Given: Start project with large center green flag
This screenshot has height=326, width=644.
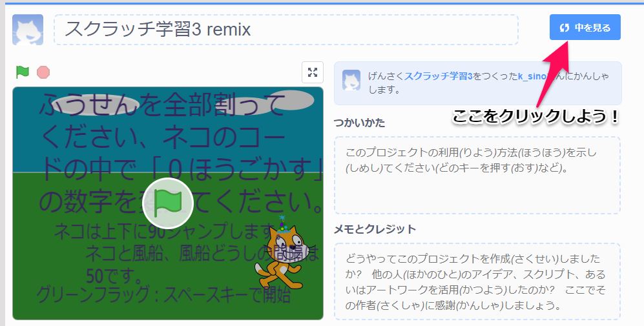Looking at the screenshot, I should (167, 203).
